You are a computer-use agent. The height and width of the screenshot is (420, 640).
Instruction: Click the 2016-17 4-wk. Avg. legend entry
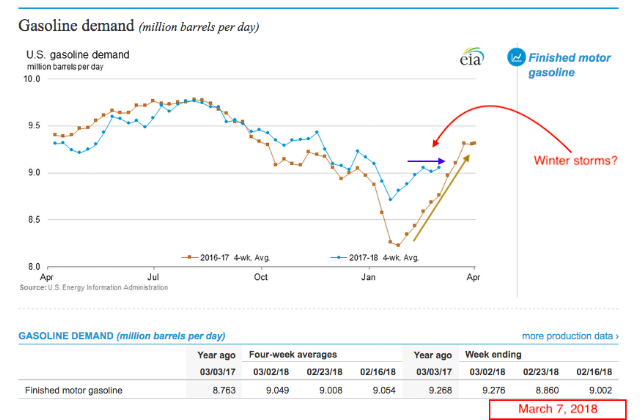pyautogui.click(x=225, y=258)
